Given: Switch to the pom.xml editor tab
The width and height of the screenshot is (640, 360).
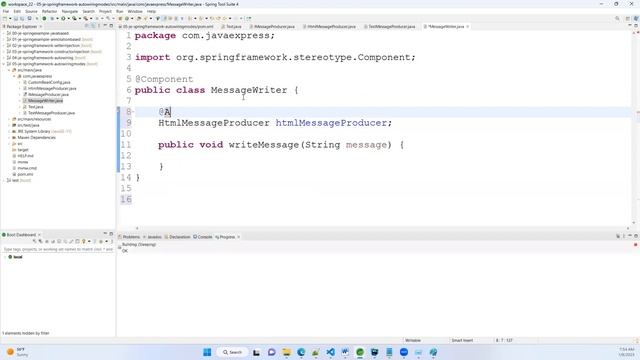Looking at the screenshot, I should pyautogui.click(x=167, y=27).
